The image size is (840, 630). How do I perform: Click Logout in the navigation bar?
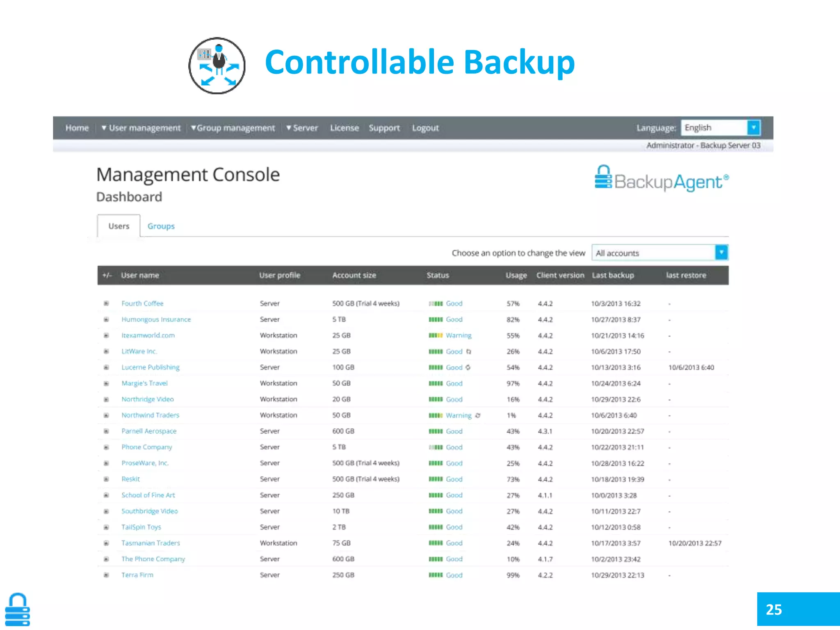point(425,128)
